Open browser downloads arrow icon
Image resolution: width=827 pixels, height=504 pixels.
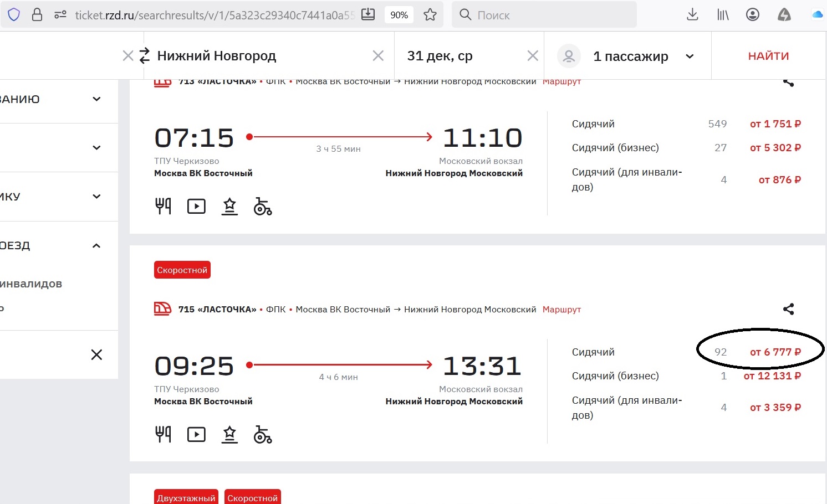(x=692, y=15)
